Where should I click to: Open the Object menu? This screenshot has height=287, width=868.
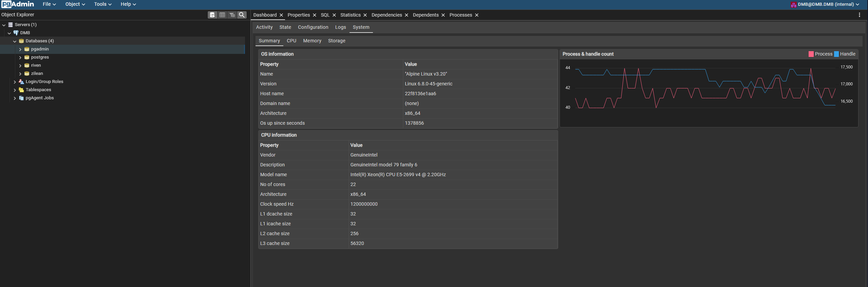point(75,4)
